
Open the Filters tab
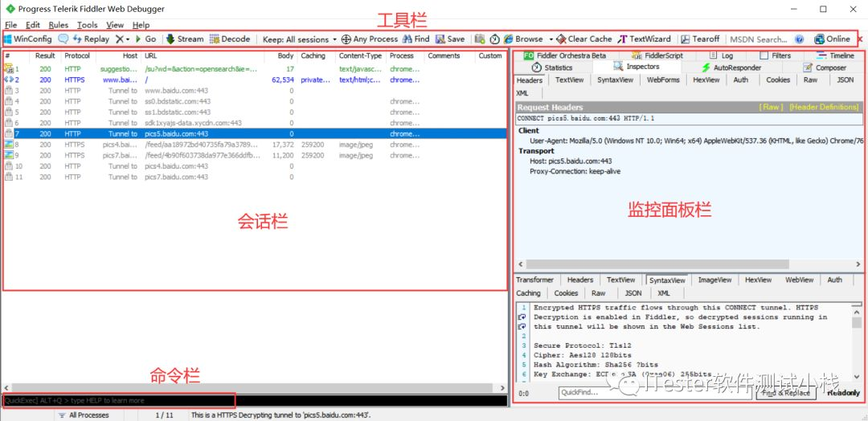click(775, 55)
